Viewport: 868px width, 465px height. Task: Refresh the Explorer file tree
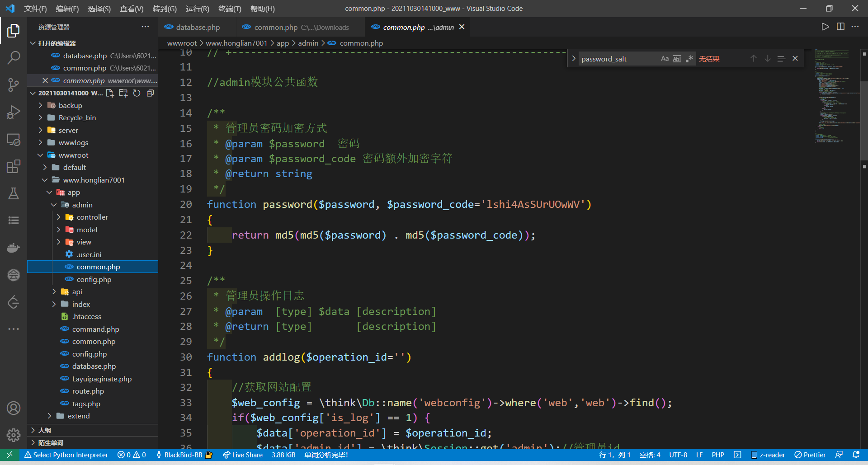point(137,93)
